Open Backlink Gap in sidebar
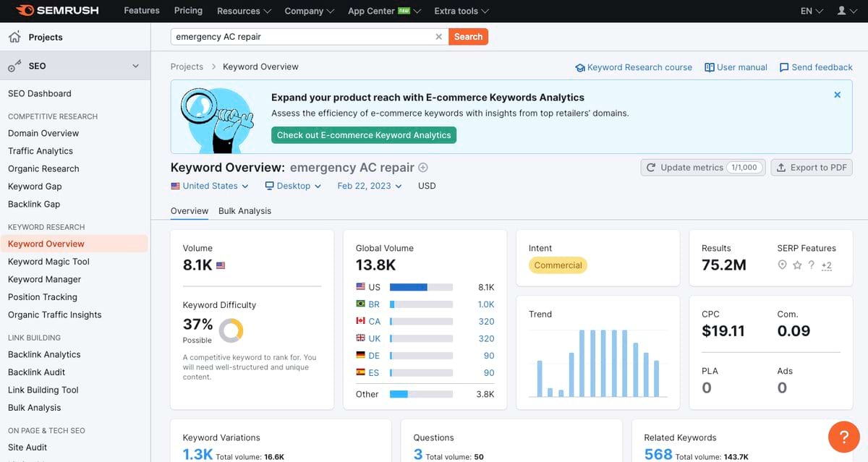868x462 pixels. click(x=34, y=204)
